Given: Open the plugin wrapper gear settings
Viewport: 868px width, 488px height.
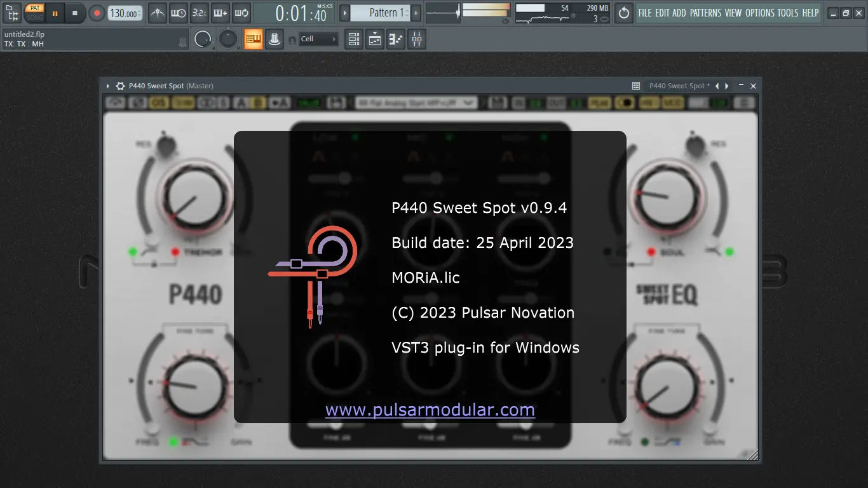Looking at the screenshot, I should (x=120, y=86).
